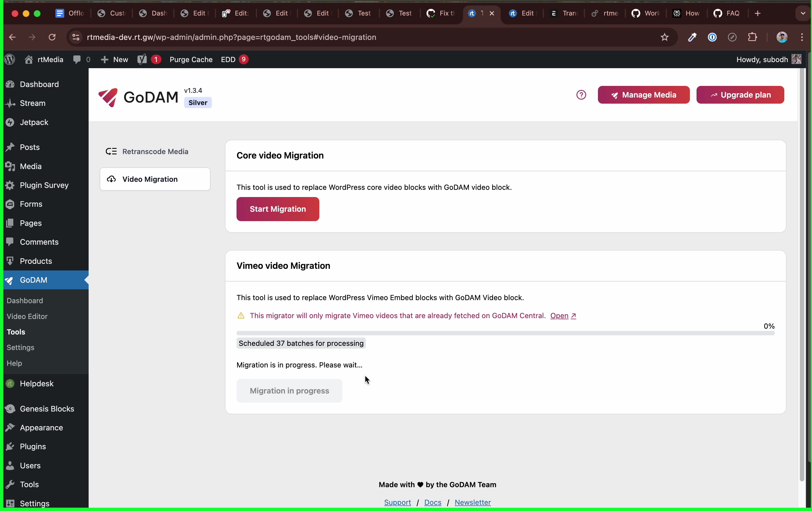The image size is (812, 511).
Task: Expand the tab search dropdown arrow
Action: (803, 14)
